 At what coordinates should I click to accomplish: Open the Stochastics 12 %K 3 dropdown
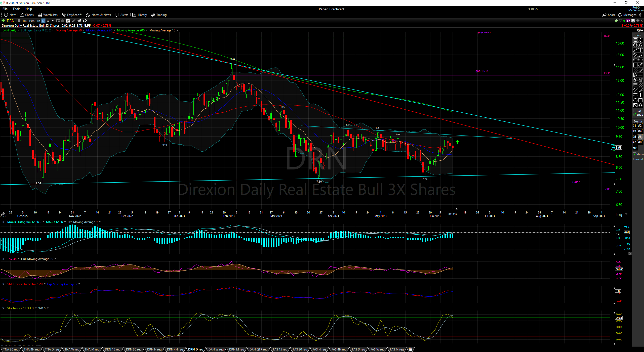coord(36,308)
